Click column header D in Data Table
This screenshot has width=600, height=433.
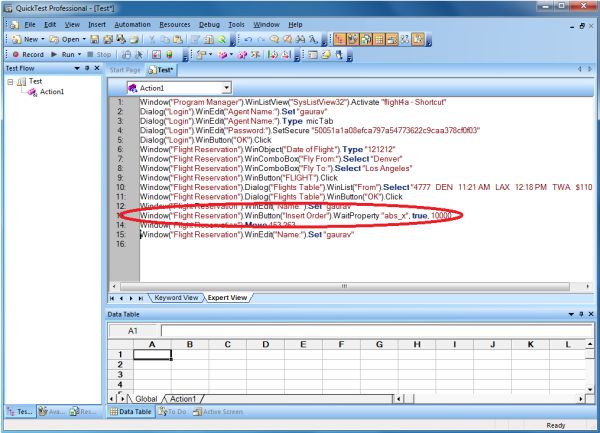[266, 344]
